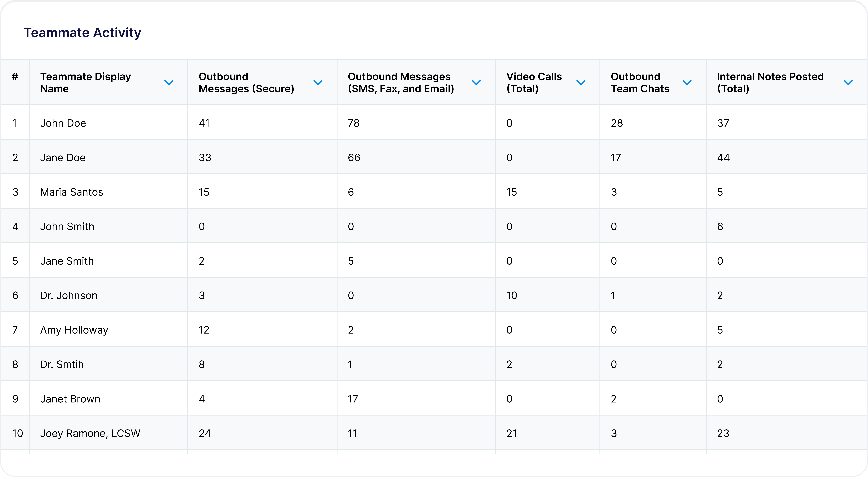Click Joey Ramone's secure messages value 24

(205, 433)
